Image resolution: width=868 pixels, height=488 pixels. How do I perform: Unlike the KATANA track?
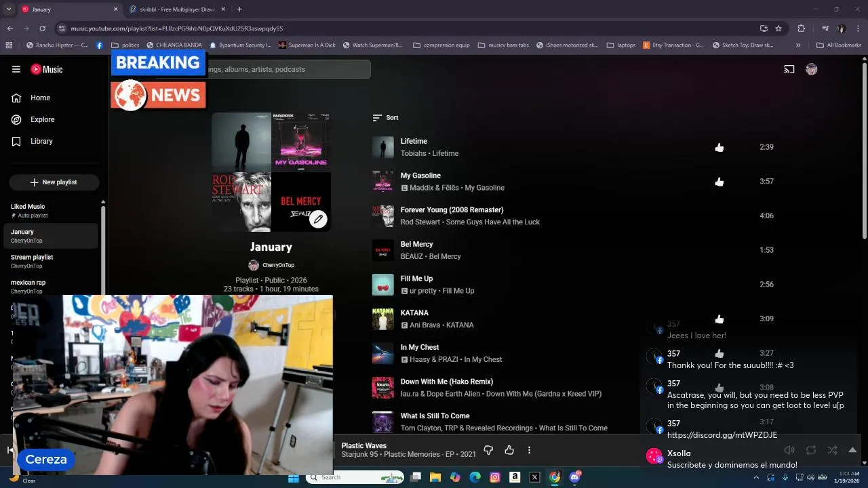click(x=719, y=319)
